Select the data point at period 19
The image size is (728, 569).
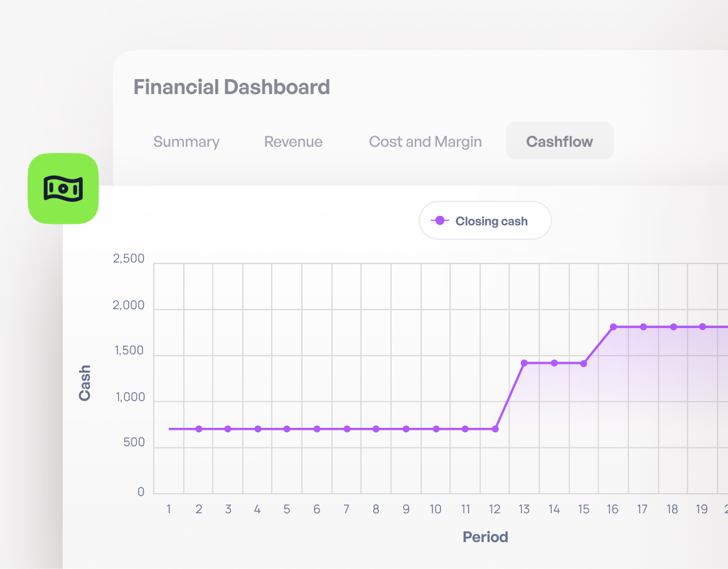click(702, 327)
